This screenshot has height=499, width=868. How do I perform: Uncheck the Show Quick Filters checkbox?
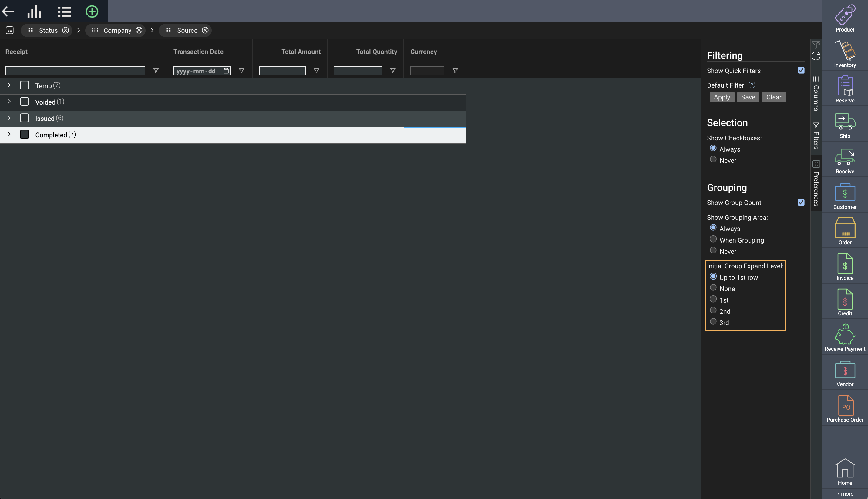pos(801,70)
